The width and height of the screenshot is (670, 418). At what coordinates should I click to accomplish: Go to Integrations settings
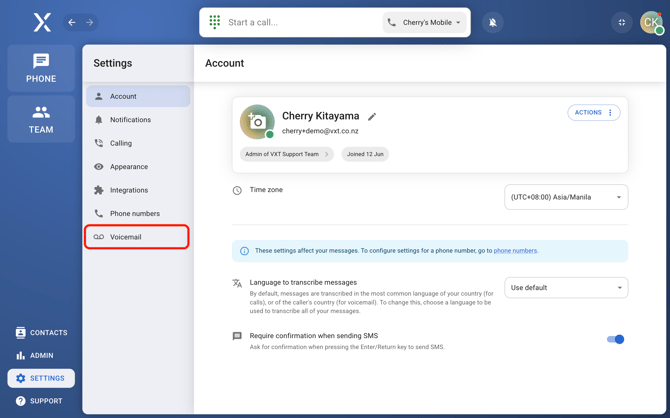(x=137, y=190)
